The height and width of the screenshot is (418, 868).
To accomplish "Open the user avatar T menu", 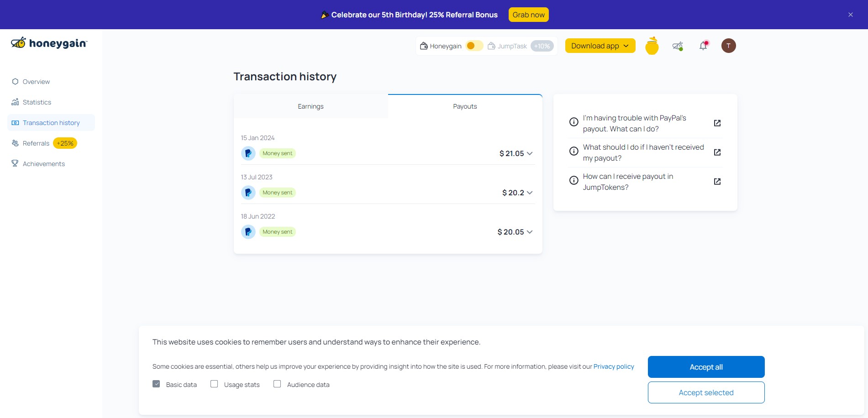I will (728, 46).
